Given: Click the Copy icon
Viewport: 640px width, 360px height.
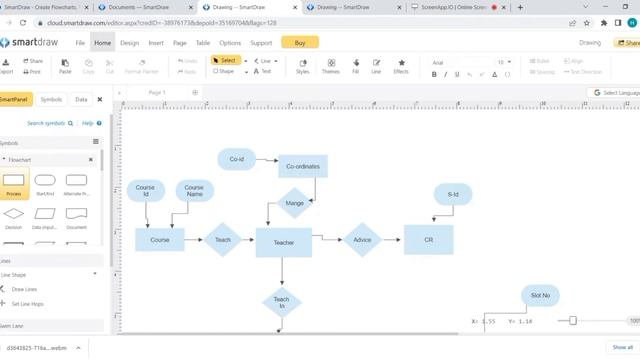Looking at the screenshot, I should click(89, 62).
